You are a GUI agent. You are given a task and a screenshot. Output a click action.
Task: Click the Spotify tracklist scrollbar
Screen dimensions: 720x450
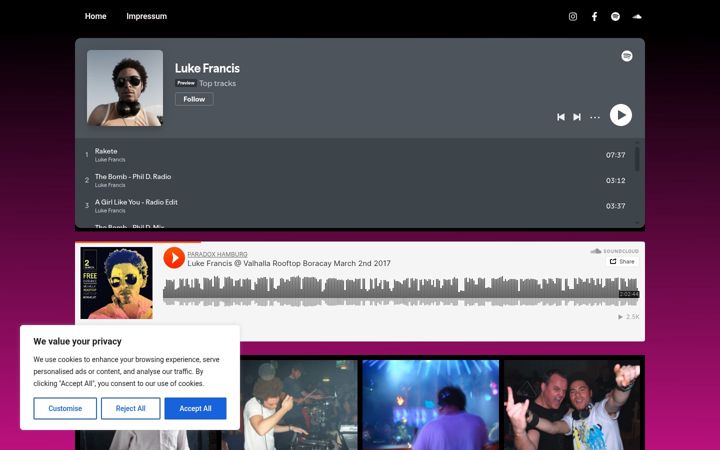click(637, 159)
